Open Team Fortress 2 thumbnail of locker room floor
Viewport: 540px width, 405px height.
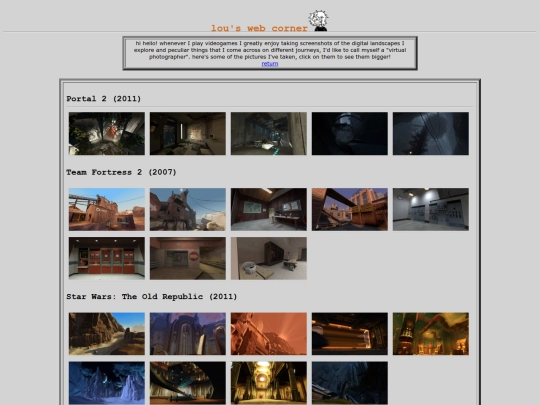tap(269, 258)
